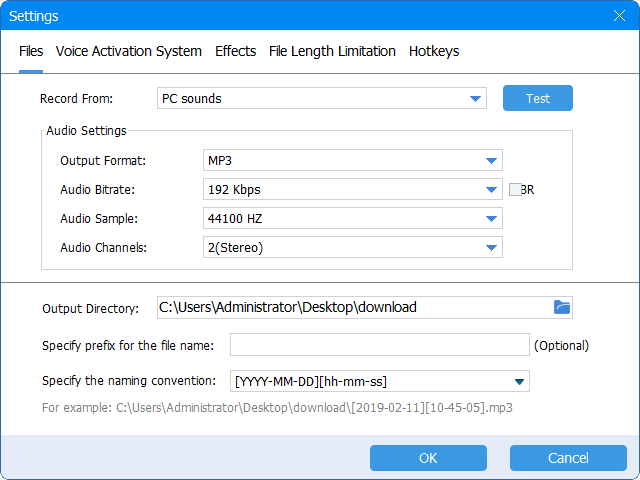This screenshot has height=480, width=640.
Task: Click the Cancel button
Action: click(x=568, y=458)
